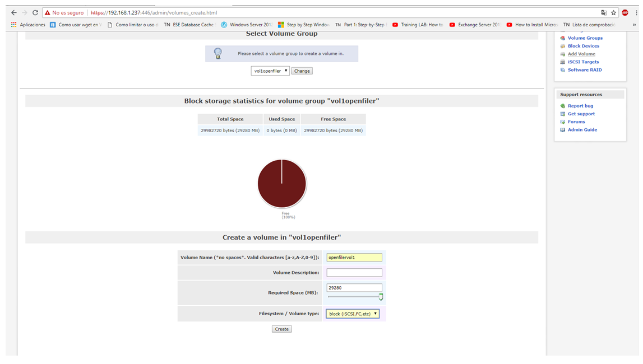
Task: Open 'How to Install Micros' bookmark
Action: 532,25
